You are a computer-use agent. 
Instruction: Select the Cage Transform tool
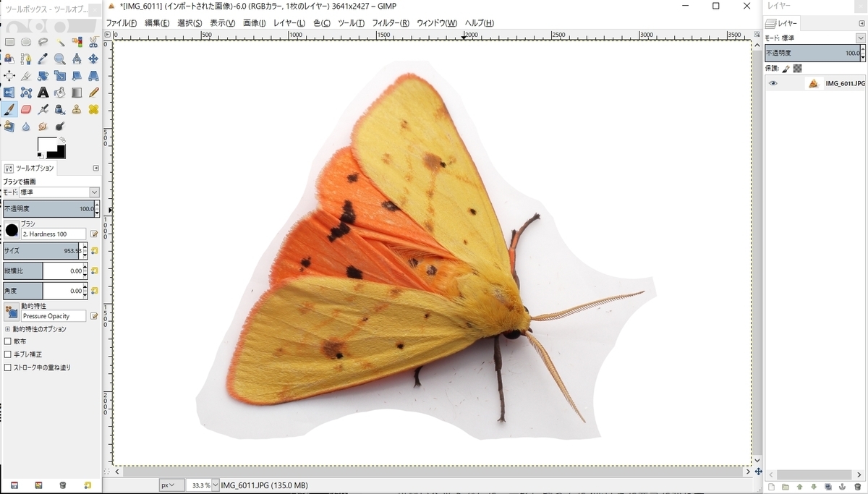pos(26,93)
